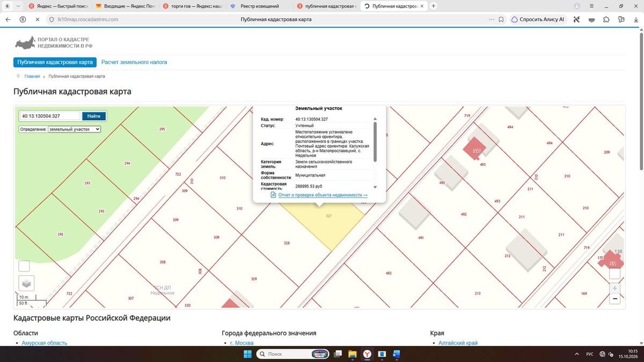Click the Найти search button

click(x=94, y=116)
